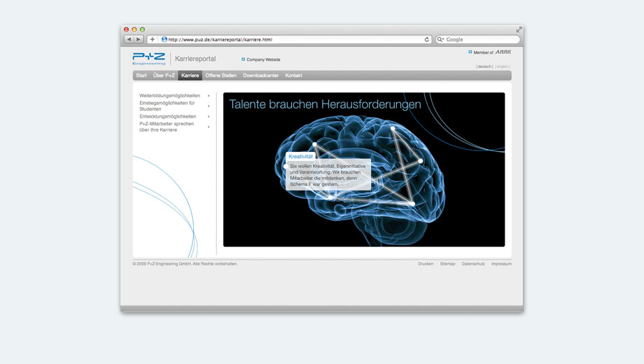Click the browser forward arrow button
The height and width of the screenshot is (364, 644).
pos(138,40)
